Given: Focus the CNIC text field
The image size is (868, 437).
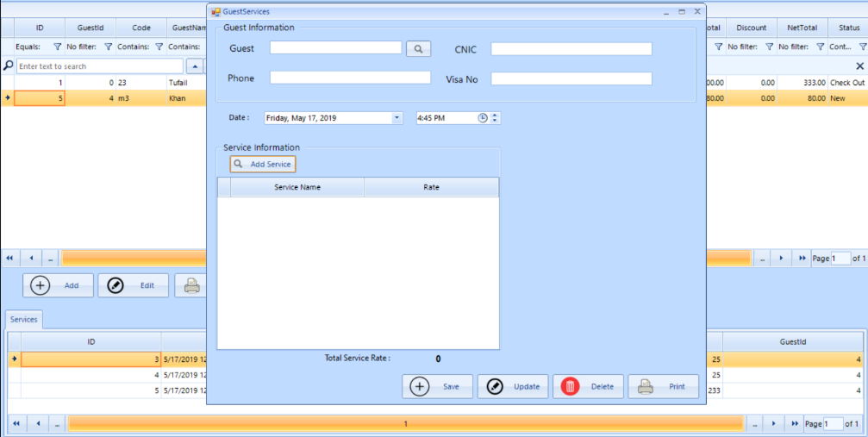Looking at the screenshot, I should [x=571, y=49].
